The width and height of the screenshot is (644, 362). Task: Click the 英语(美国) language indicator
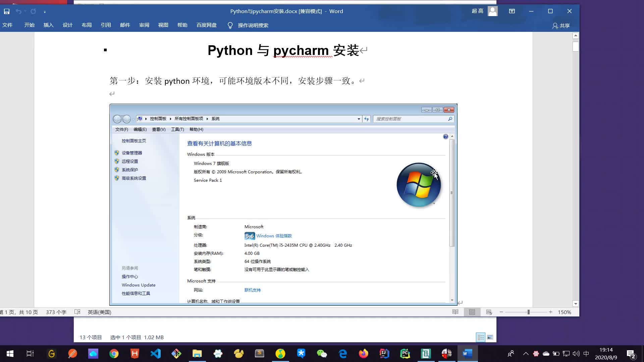tap(99, 312)
